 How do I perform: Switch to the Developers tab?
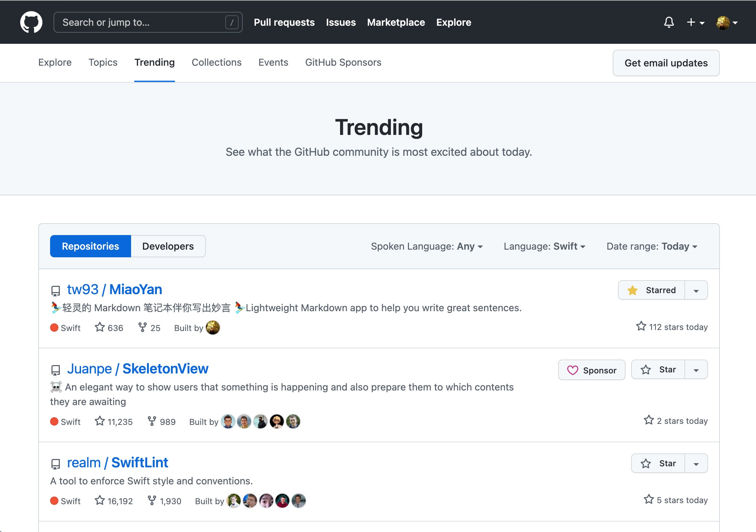[168, 246]
